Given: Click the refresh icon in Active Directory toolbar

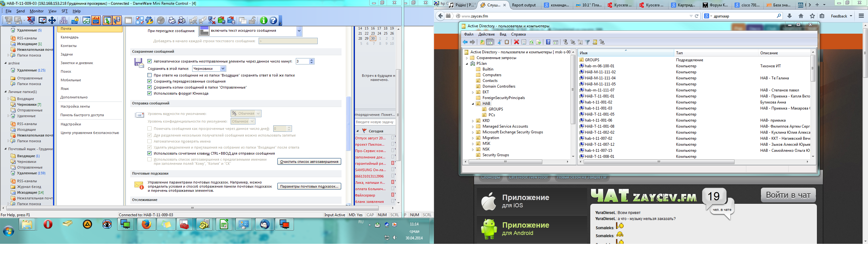Looking at the screenshot, I should pos(532,42).
